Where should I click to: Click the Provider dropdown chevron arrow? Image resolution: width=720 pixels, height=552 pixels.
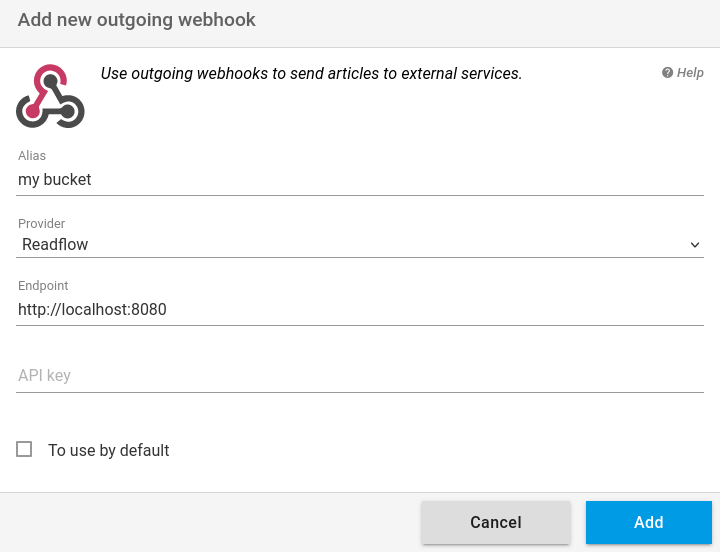[x=695, y=245]
